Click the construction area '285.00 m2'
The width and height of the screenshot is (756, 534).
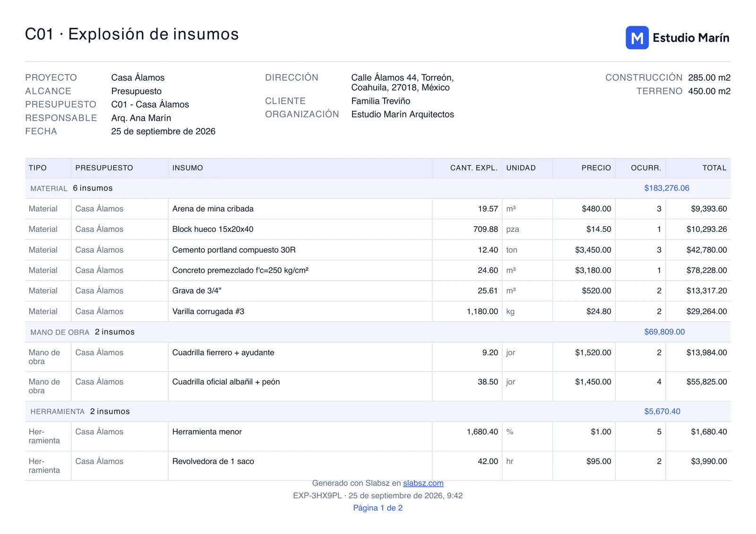coord(709,77)
